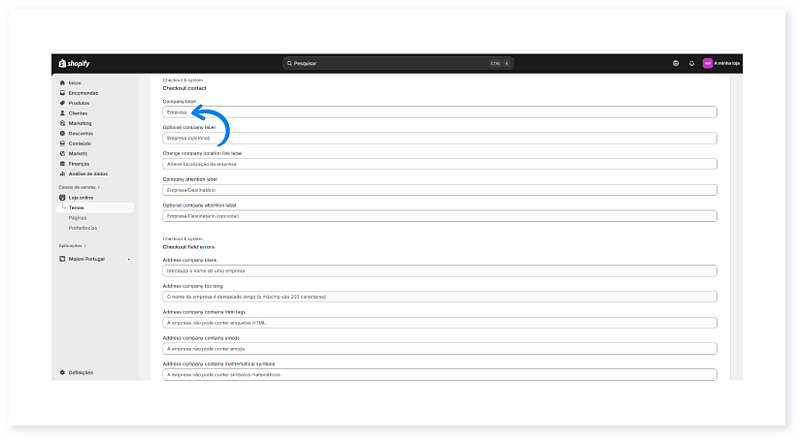The height and width of the screenshot is (440, 800).
Task: Open the Início home icon in sidebar
Action: point(63,83)
